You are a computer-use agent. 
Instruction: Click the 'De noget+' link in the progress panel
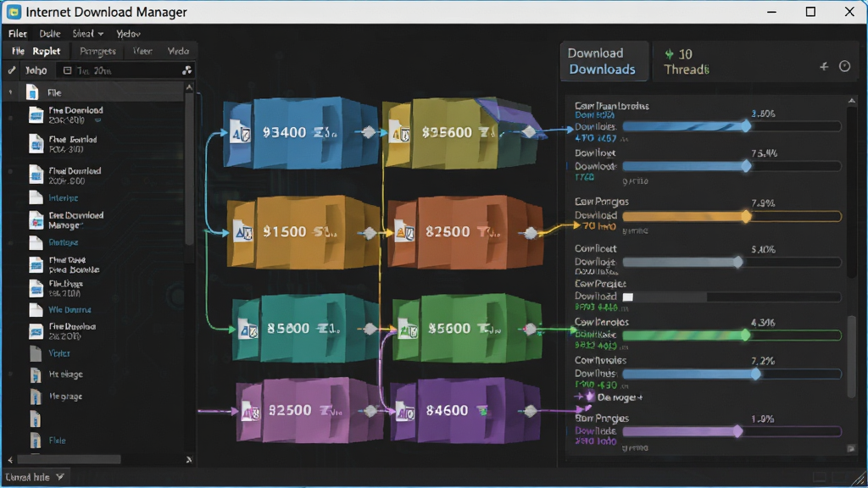620,397
